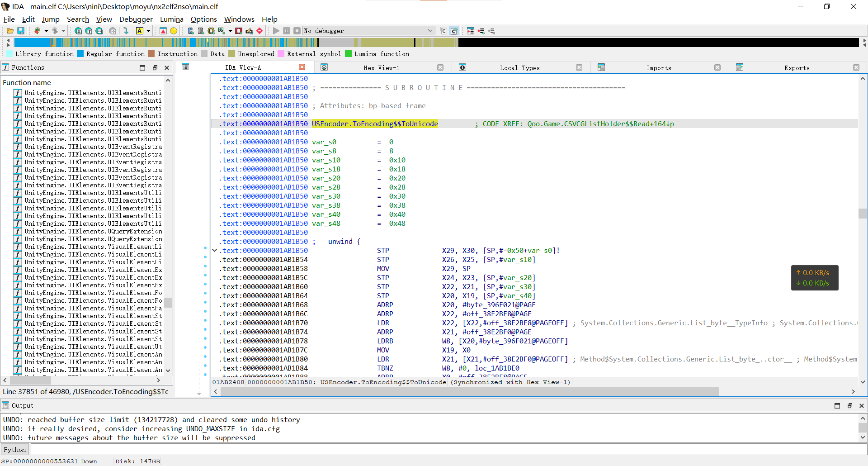The width and height of the screenshot is (868, 466).
Task: Open the Options menu
Action: (x=203, y=19)
